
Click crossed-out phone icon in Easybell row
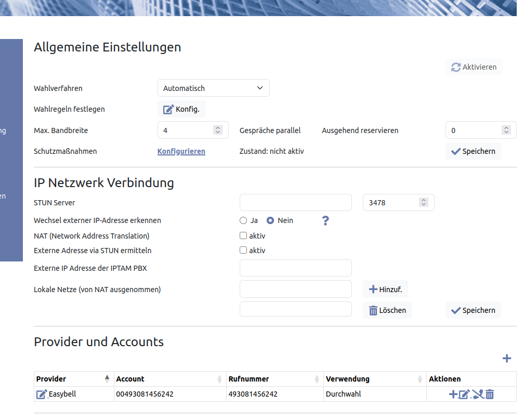coord(478,395)
